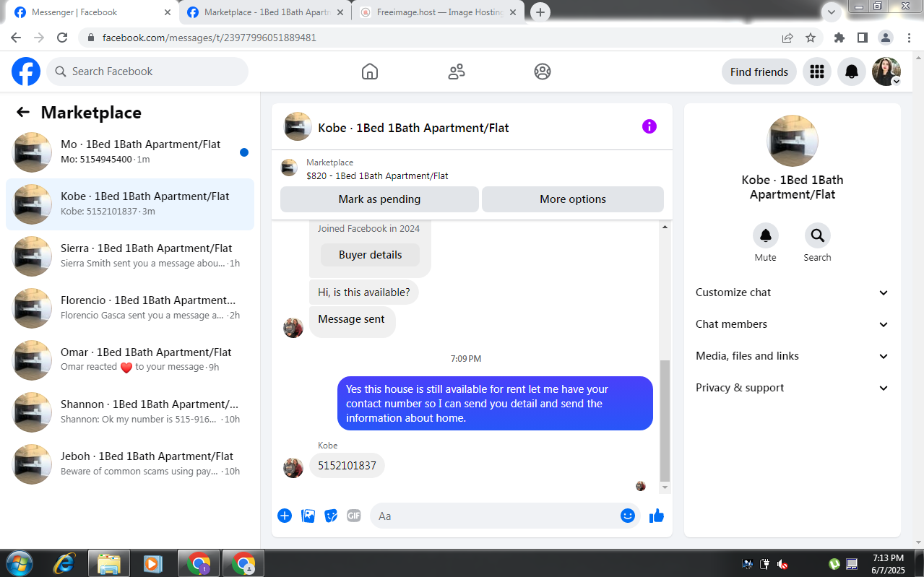
Task: Open more actions plus icon in composer
Action: point(285,516)
